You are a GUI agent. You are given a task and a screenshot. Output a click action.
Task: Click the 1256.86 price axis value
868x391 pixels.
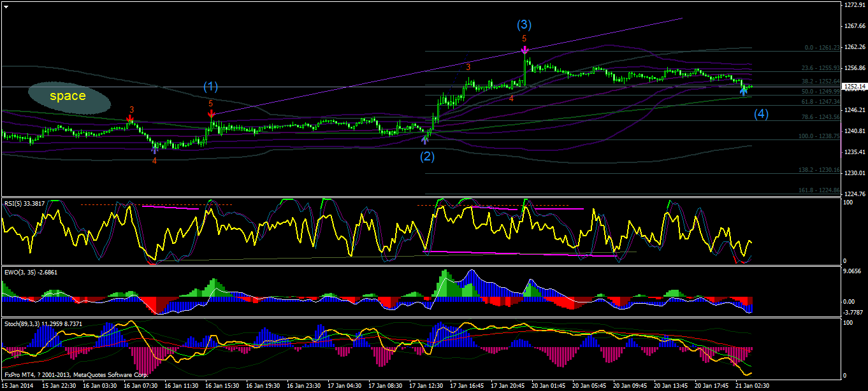click(854, 68)
